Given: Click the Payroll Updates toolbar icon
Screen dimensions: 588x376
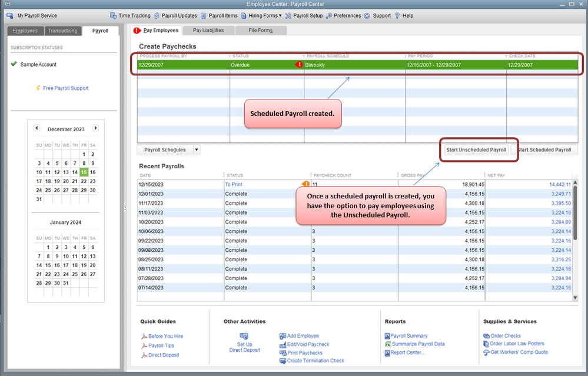Looking at the screenshot, I should tap(157, 16).
